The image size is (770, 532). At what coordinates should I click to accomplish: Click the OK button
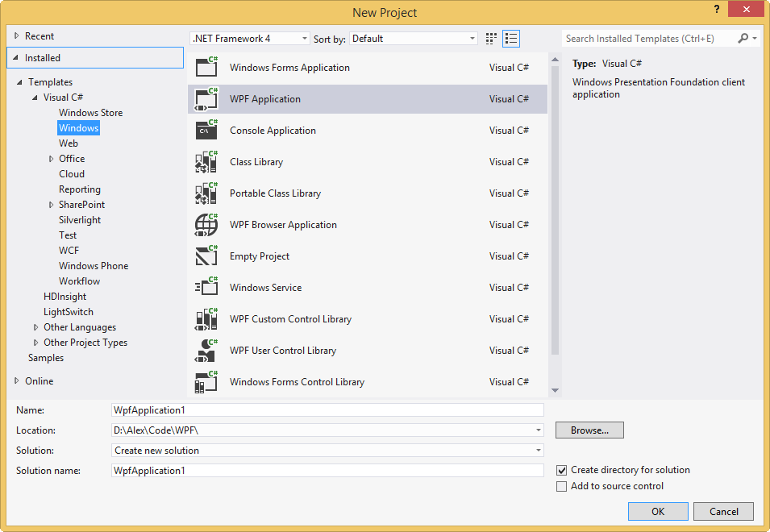tap(658, 511)
